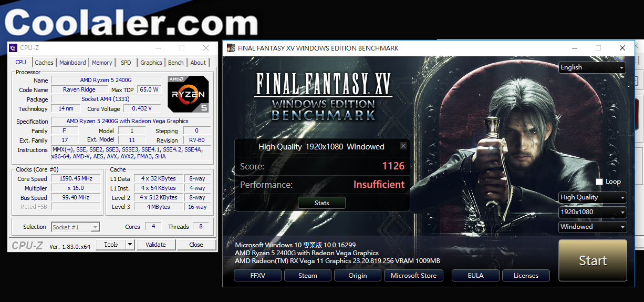
Task: Close the CPU-Z window
Action: click(206, 48)
